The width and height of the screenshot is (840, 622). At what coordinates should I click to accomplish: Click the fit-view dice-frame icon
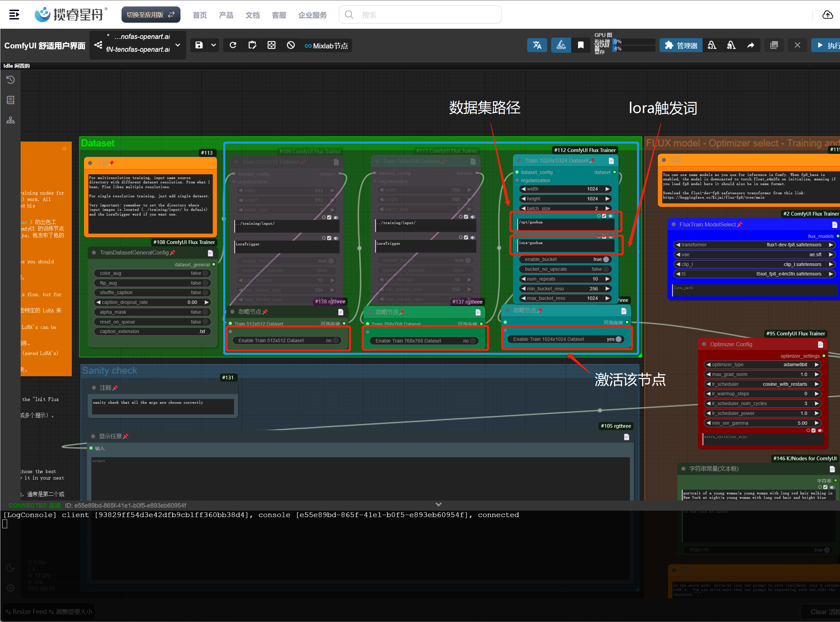click(x=271, y=45)
